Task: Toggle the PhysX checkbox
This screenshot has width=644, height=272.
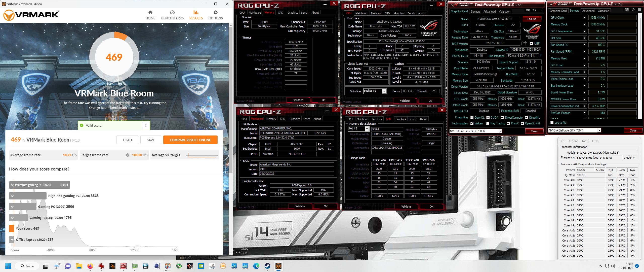Action: pos(508,123)
